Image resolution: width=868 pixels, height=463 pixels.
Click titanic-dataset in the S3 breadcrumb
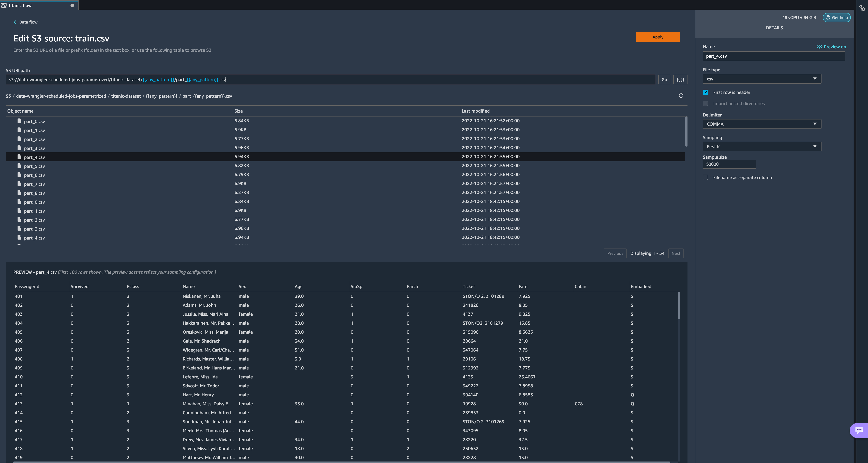(126, 96)
